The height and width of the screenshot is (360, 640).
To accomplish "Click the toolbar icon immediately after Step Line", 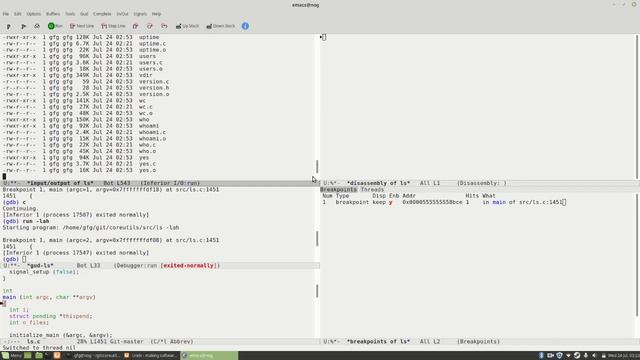I will (136, 26).
